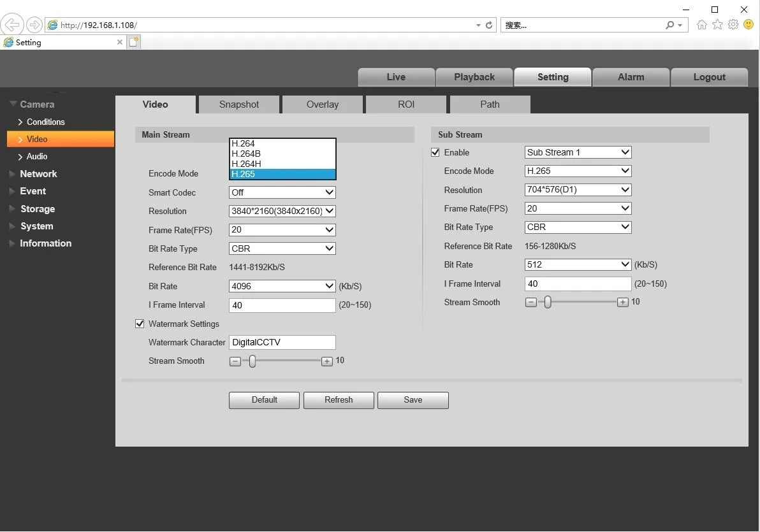
Task: Close the Setting browser tab
Action: (x=120, y=42)
